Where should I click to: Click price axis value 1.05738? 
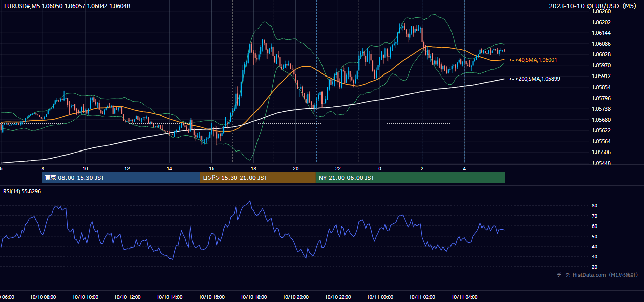coord(601,109)
